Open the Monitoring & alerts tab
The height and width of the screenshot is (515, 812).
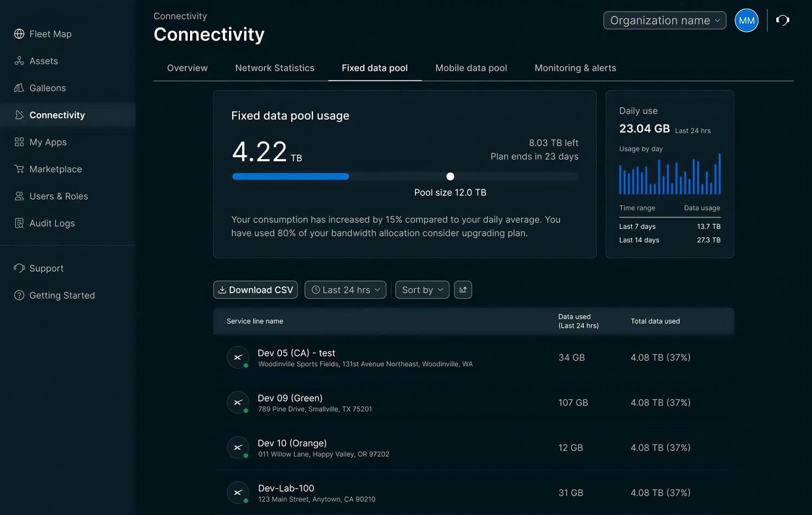575,68
